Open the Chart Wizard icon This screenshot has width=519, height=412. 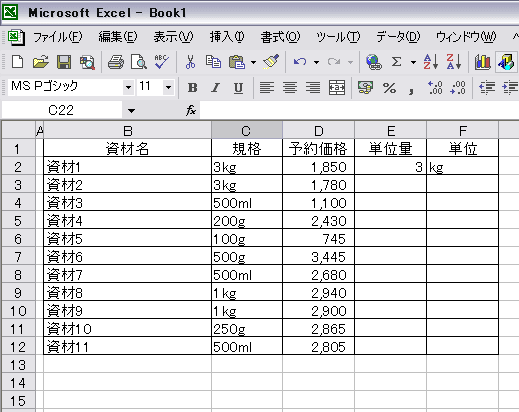coord(482,62)
